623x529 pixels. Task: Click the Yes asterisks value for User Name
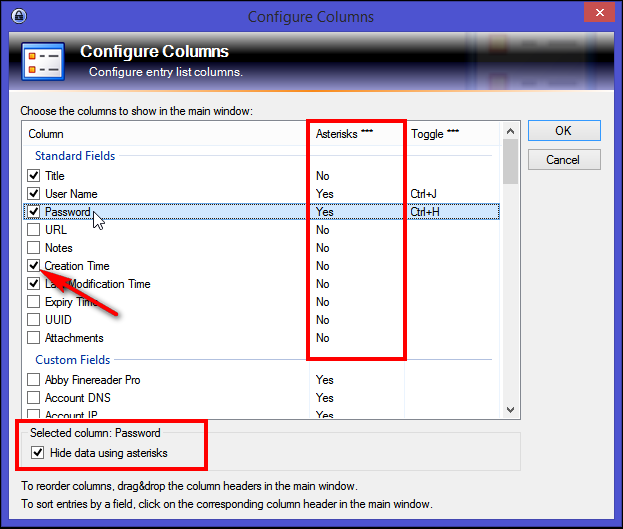click(x=325, y=194)
